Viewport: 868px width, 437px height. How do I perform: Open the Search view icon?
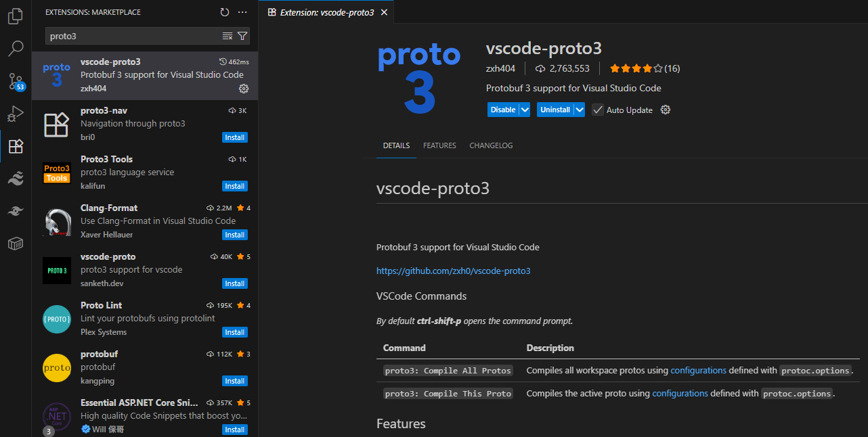tap(16, 49)
